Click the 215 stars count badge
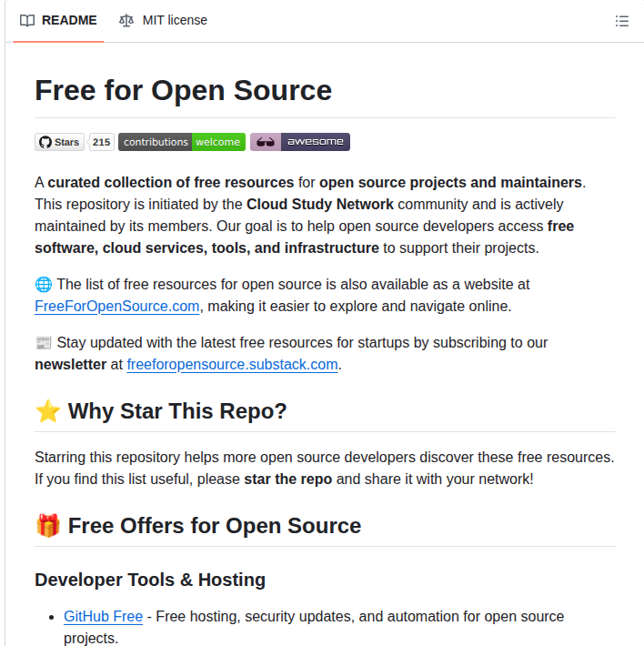Viewport: 644px width, 646px height. point(101,142)
